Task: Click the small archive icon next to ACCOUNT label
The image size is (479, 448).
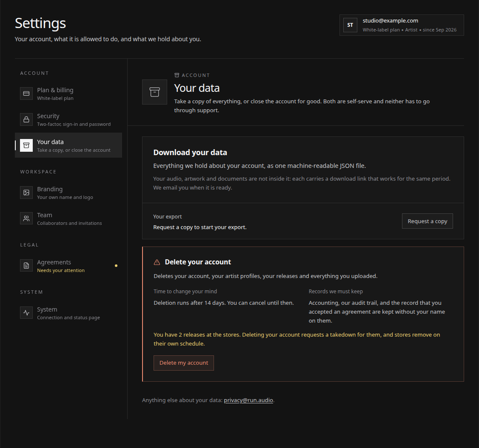Action: (177, 75)
